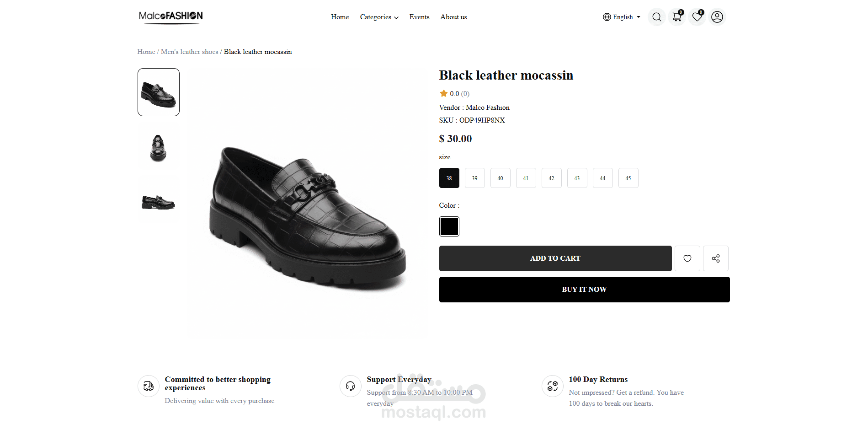This screenshot has height=430, width=868.
Task: Select size 42
Action: click(551, 178)
